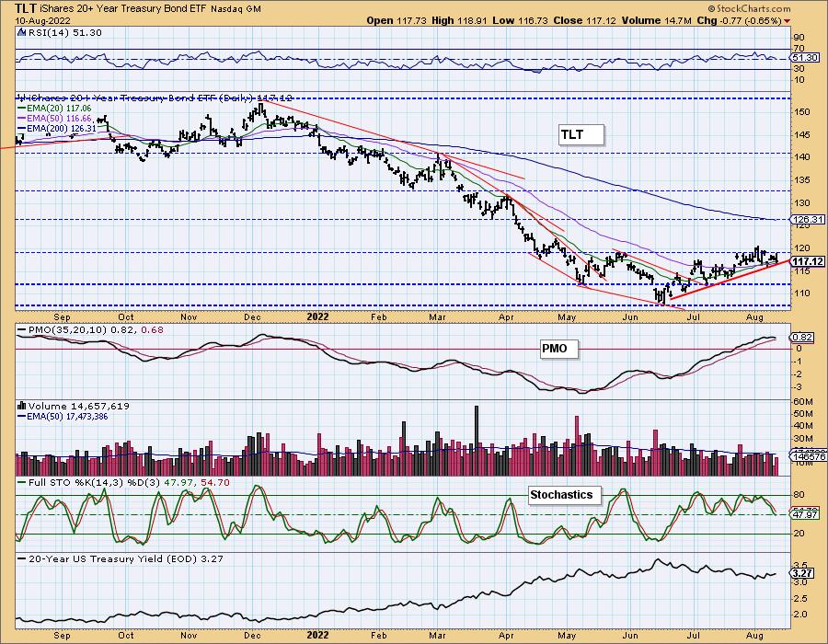The height and width of the screenshot is (644, 828).
Task: Click the 0.82 PMO value tag on axis
Action: click(803, 338)
